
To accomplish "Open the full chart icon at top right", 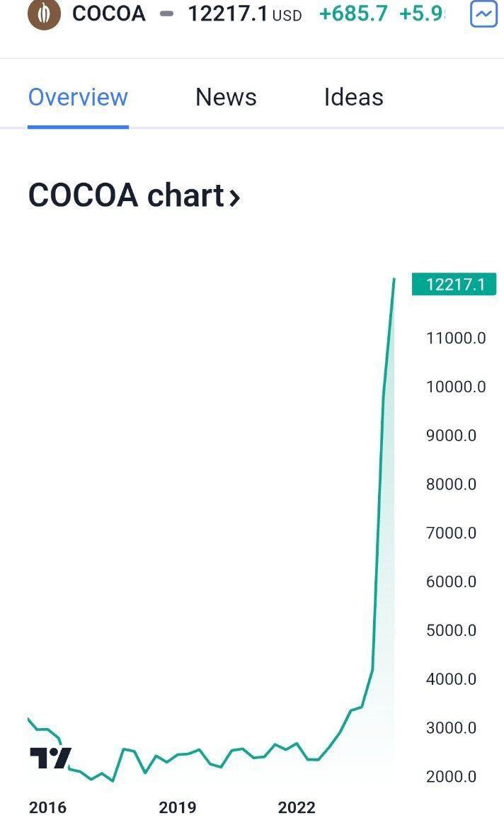I will click(x=483, y=14).
